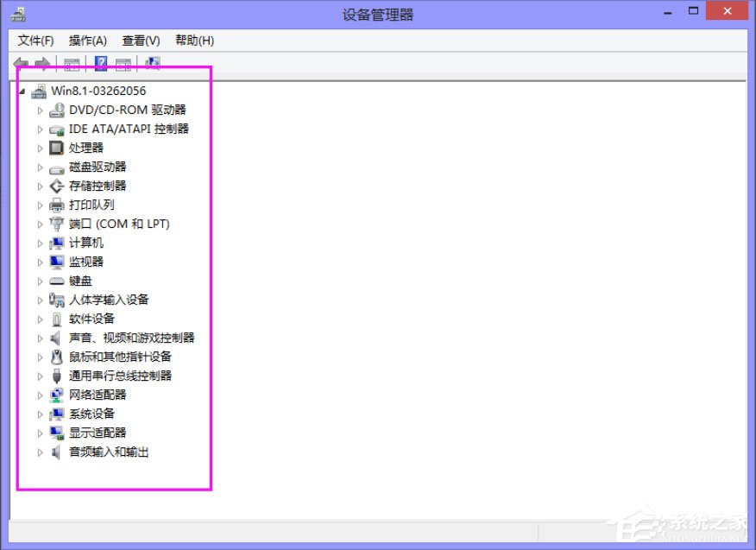Click the Properties toolbar icon

click(x=123, y=62)
